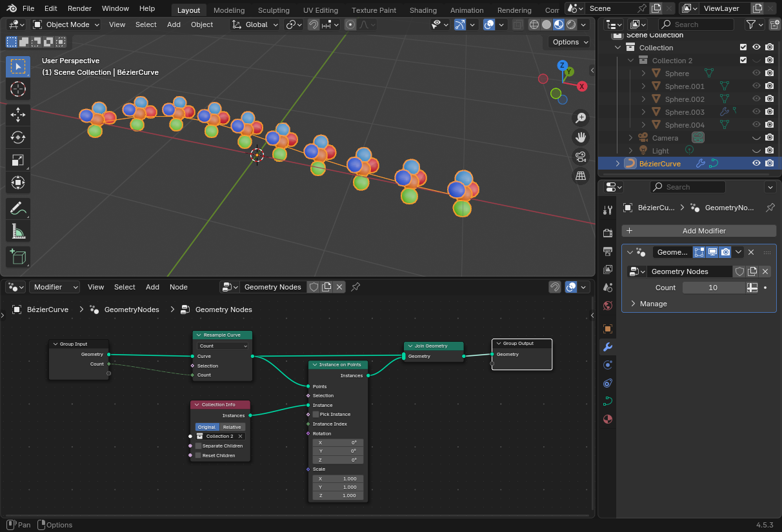Toggle Collection 2 exclude checkbox
The width and height of the screenshot is (782, 532).
pyautogui.click(x=743, y=60)
